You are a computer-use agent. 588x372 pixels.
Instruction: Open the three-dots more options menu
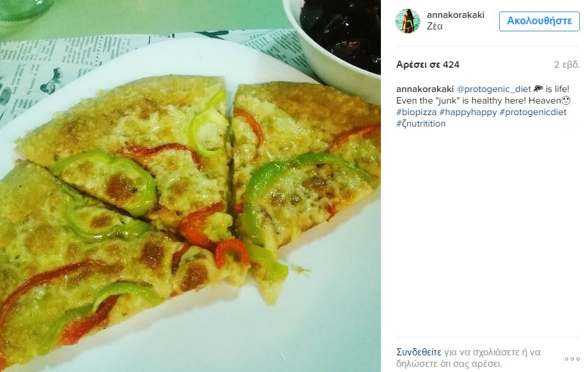(572, 359)
